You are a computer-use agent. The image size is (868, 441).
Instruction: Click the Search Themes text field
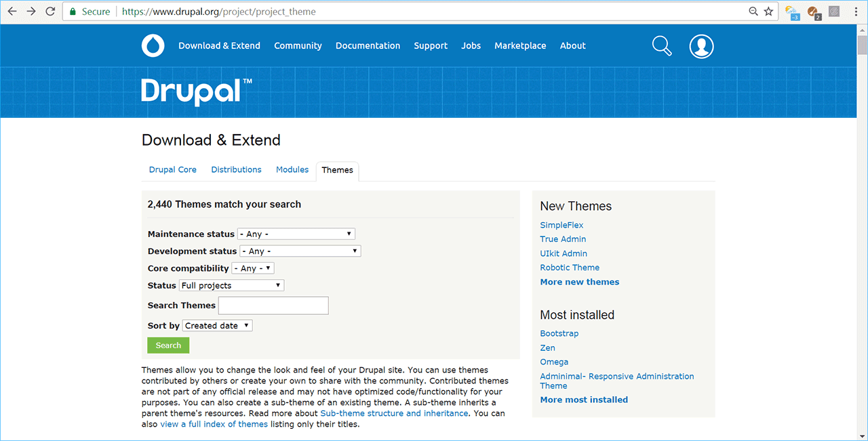pyautogui.click(x=273, y=306)
